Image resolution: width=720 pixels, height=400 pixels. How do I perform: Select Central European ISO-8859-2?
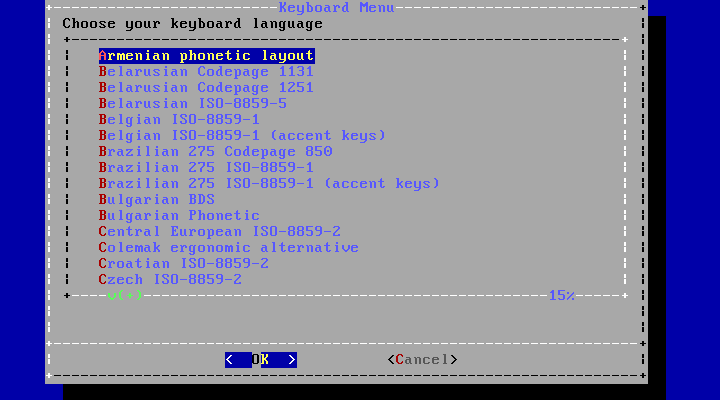220,232
